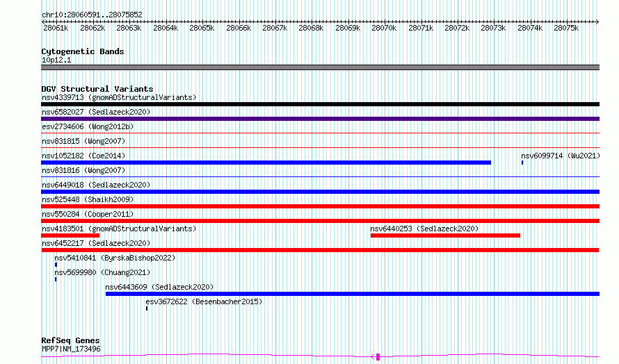Image resolution: width=619 pixels, height=364 pixels.
Task: Open nsv5699980 (Chuang2021) variant
Action: [102, 272]
